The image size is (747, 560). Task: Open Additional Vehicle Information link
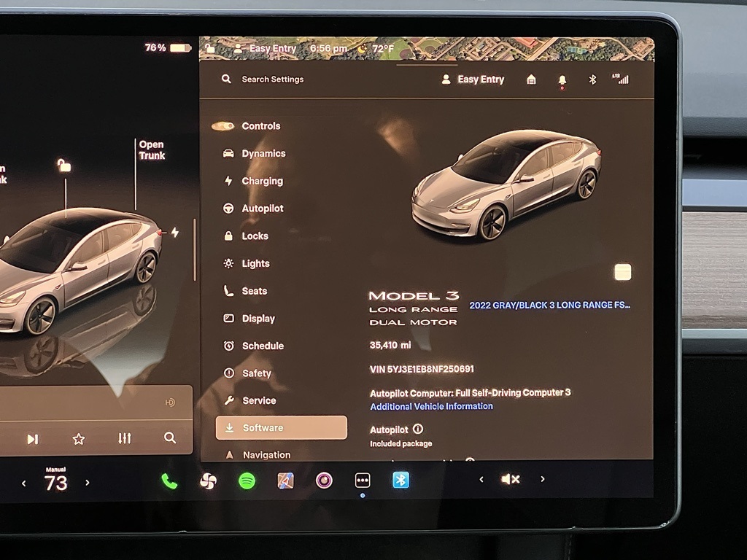coord(431,406)
